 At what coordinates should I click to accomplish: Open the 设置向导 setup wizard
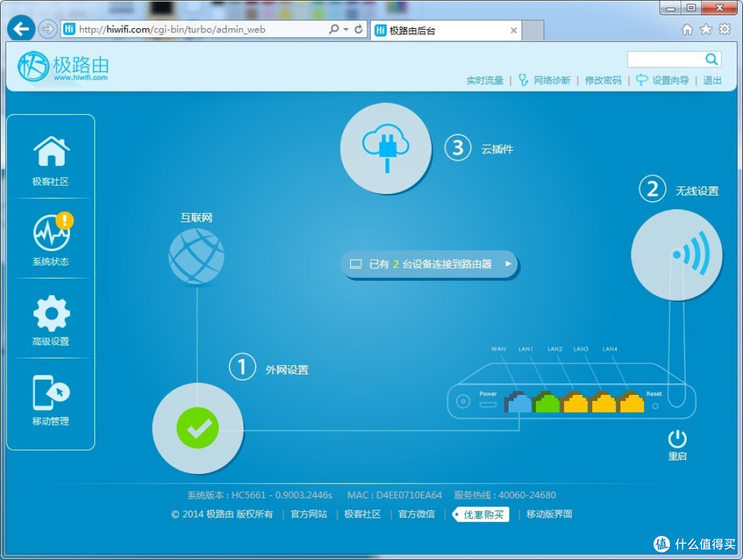pos(669,80)
